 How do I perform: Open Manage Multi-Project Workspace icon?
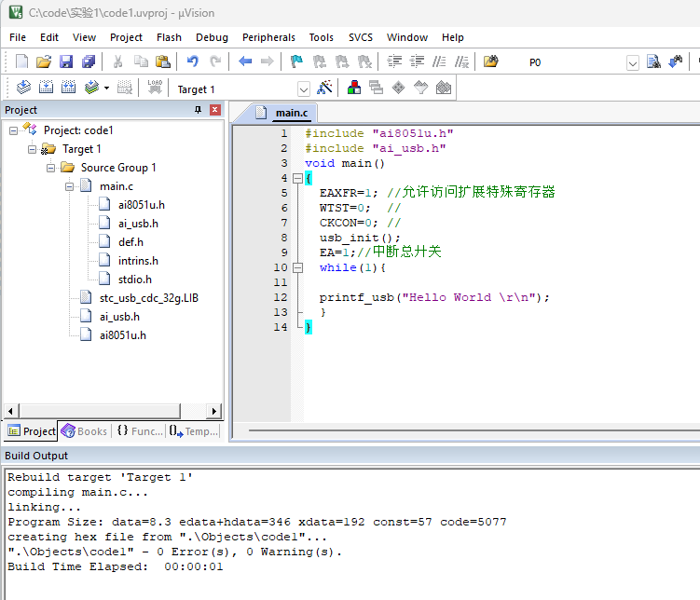376,88
